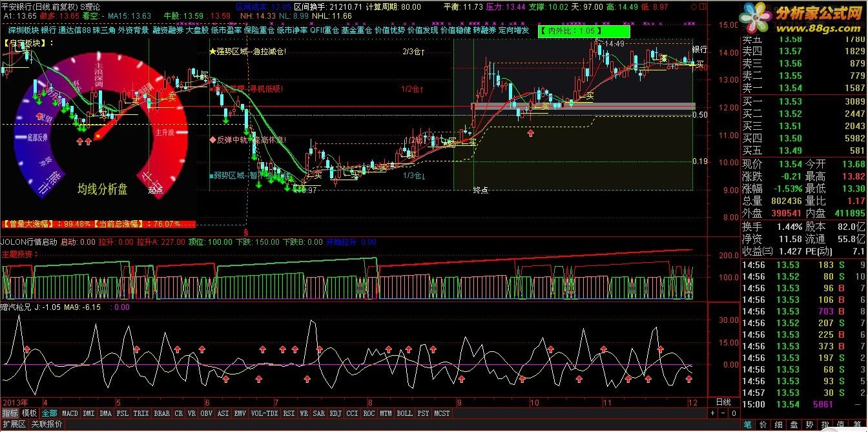Select the TRIX indicator tab

tap(141, 413)
